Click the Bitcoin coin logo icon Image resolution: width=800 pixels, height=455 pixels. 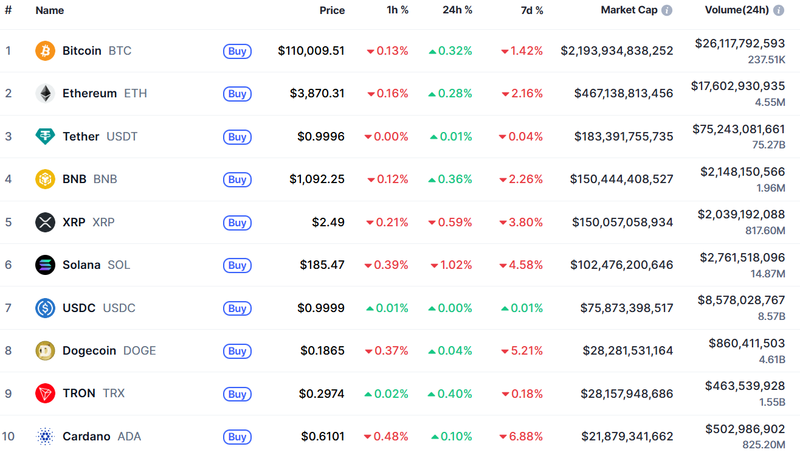pos(45,50)
